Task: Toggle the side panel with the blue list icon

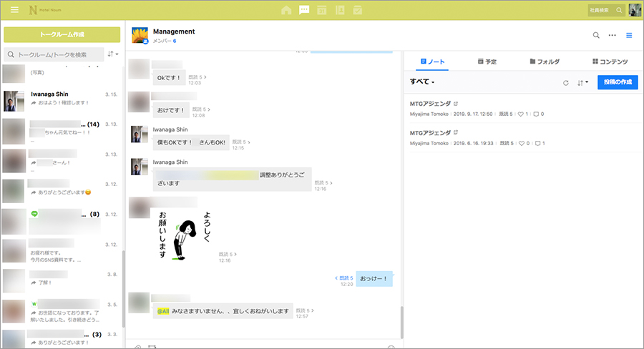Action: point(630,35)
